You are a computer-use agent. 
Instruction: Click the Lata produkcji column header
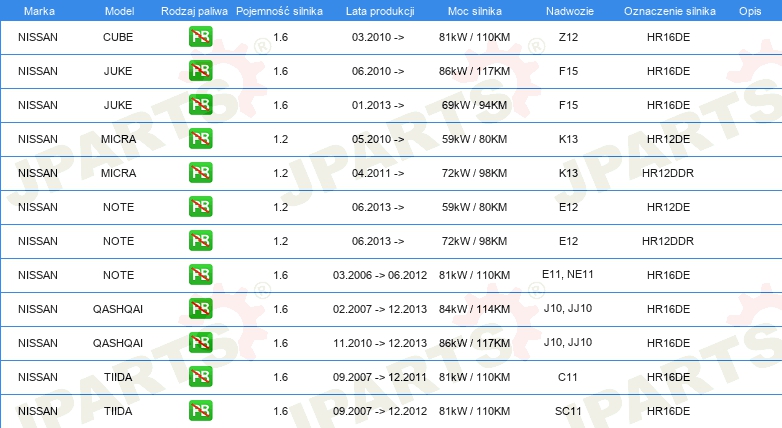click(x=380, y=11)
